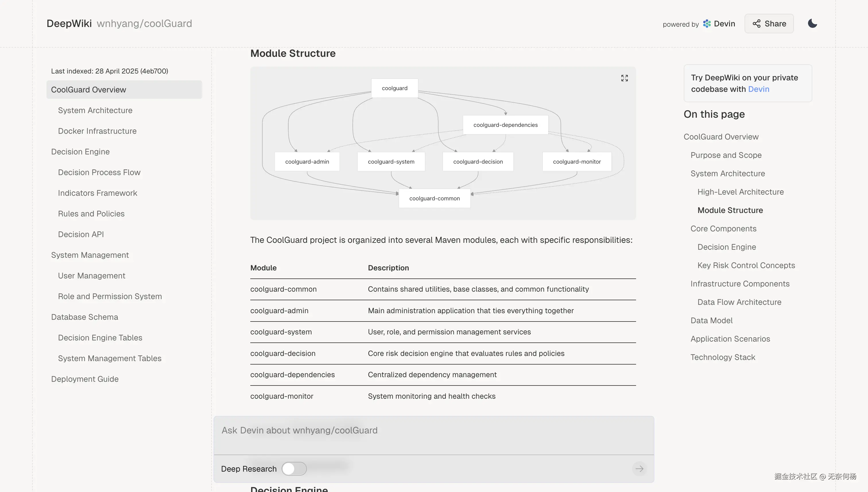
Task: Click the DeepWiki home logo
Action: [69, 24]
